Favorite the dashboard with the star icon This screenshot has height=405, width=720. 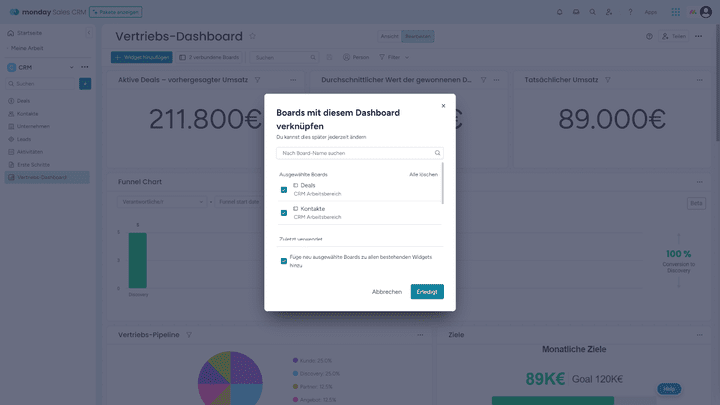point(253,36)
